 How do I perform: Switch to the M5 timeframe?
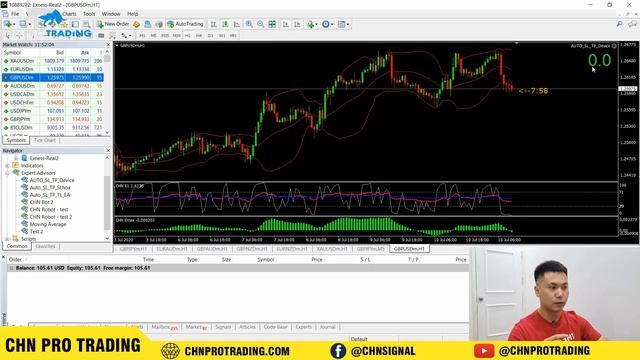pos(153,36)
